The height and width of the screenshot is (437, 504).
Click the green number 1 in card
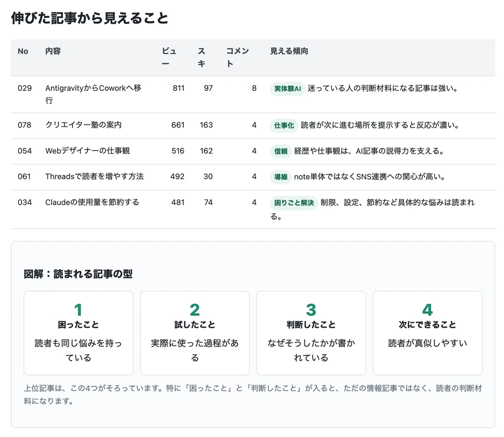click(79, 310)
